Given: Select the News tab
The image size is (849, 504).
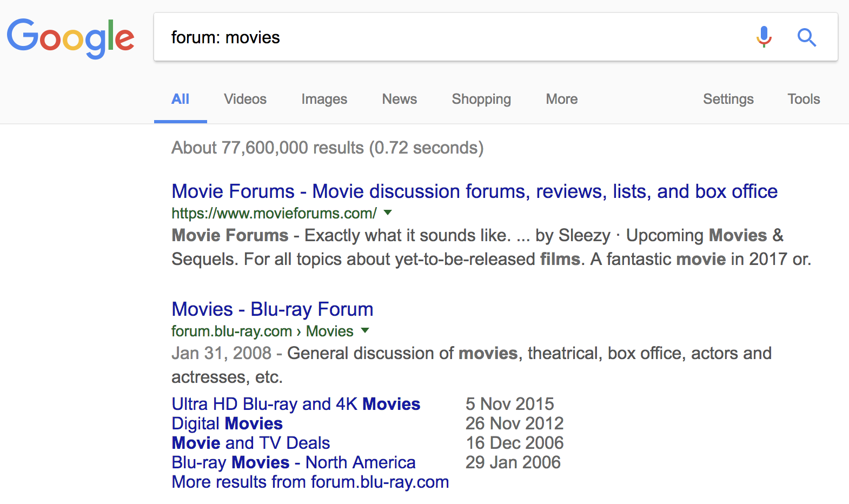Looking at the screenshot, I should [399, 99].
